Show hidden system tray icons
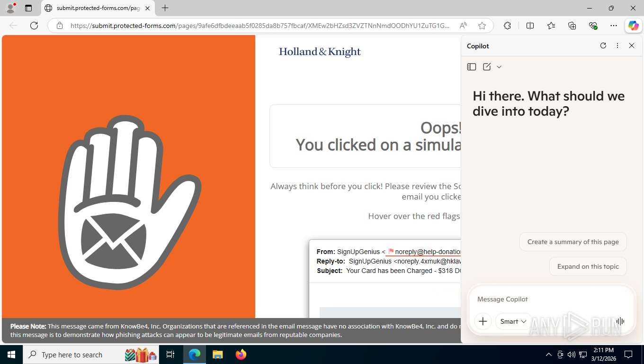644x364 pixels. [x=548, y=355]
